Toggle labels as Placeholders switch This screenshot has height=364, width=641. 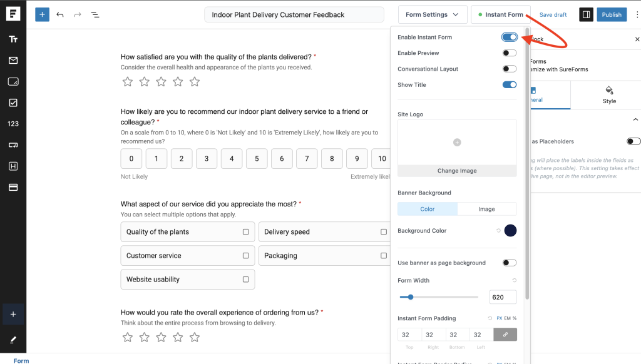tap(633, 141)
